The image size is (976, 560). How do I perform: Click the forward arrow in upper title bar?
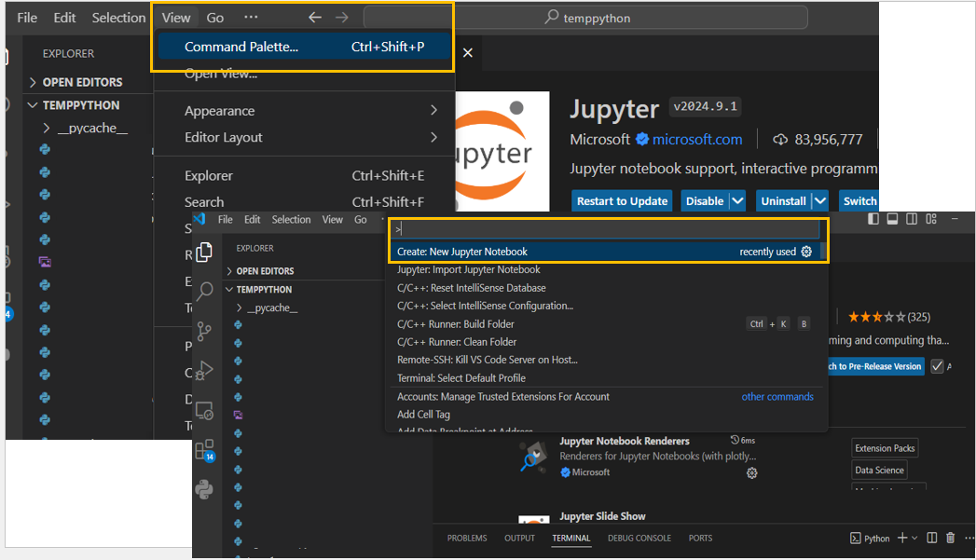(x=342, y=18)
